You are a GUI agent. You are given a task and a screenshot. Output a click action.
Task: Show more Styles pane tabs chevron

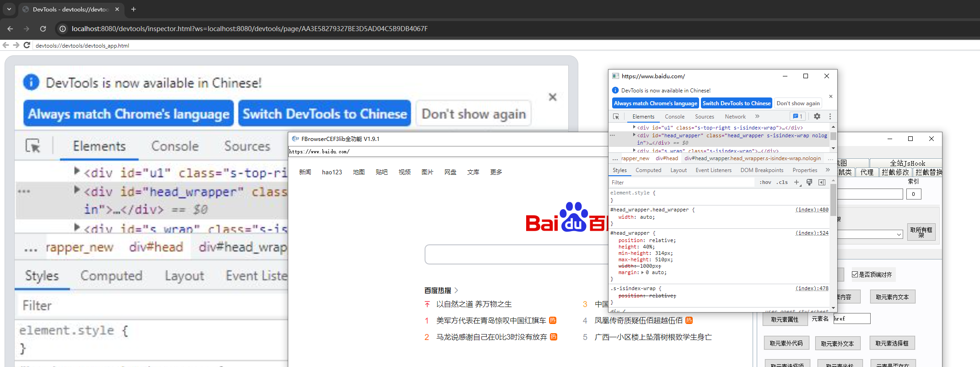(x=828, y=170)
